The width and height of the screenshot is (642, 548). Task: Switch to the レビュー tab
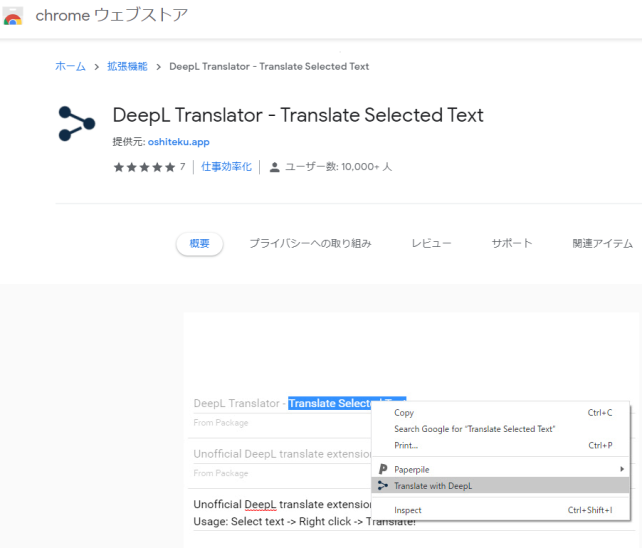[431, 243]
